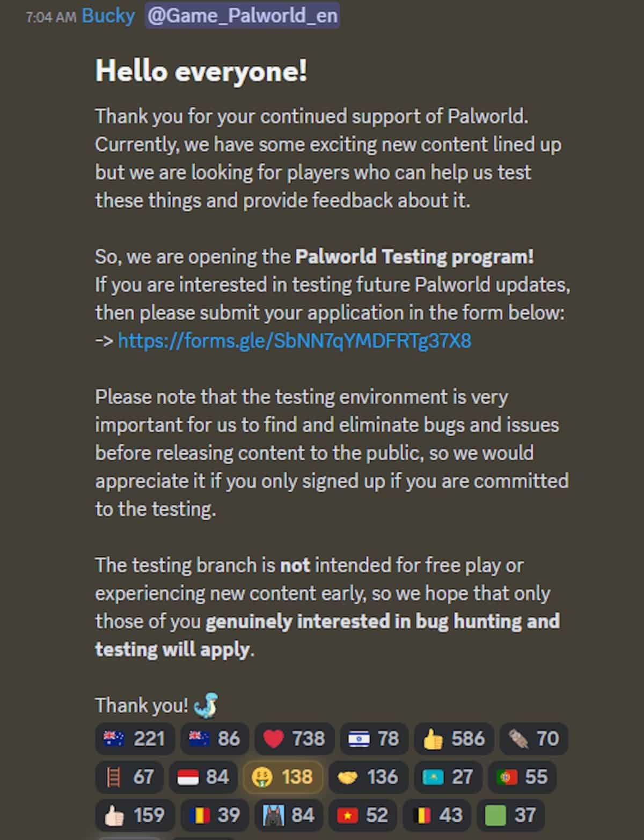The height and width of the screenshot is (840, 644).
Task: Click the Vietnam flag reaction with 52
Action: coord(362,815)
